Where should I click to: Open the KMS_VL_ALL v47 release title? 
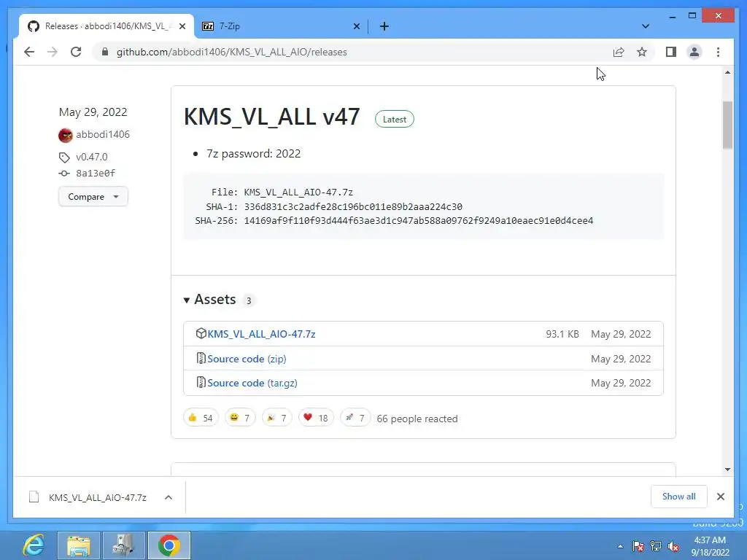[271, 117]
